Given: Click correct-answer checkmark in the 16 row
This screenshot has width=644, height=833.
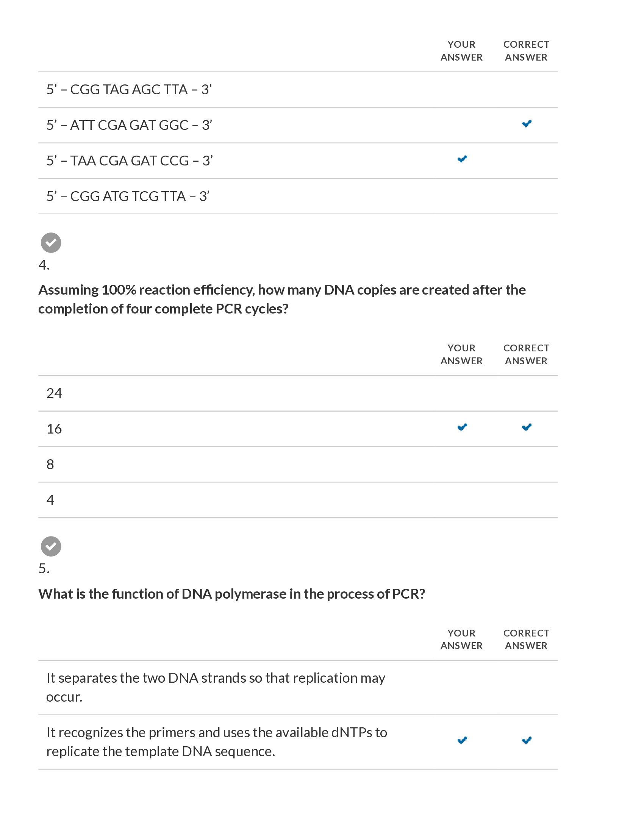Looking at the screenshot, I should coord(526,427).
